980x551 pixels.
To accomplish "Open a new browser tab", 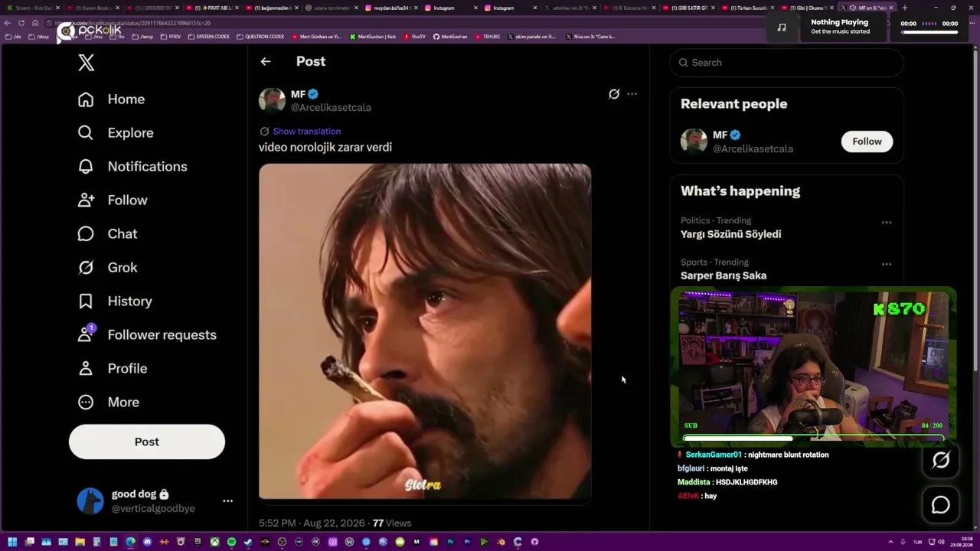I will tap(905, 8).
